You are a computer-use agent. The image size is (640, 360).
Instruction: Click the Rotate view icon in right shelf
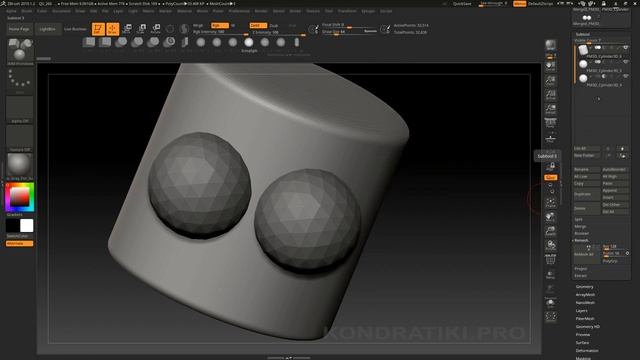(x=551, y=245)
